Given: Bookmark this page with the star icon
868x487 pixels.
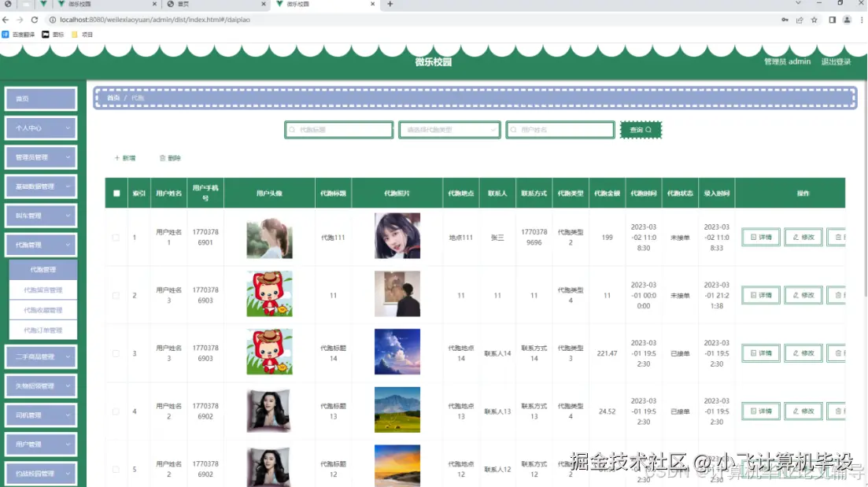Looking at the screenshot, I should (x=814, y=20).
